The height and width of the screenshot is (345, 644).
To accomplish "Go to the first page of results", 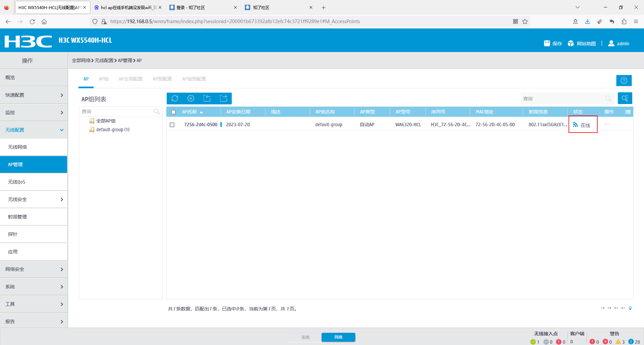I will pos(603,308).
